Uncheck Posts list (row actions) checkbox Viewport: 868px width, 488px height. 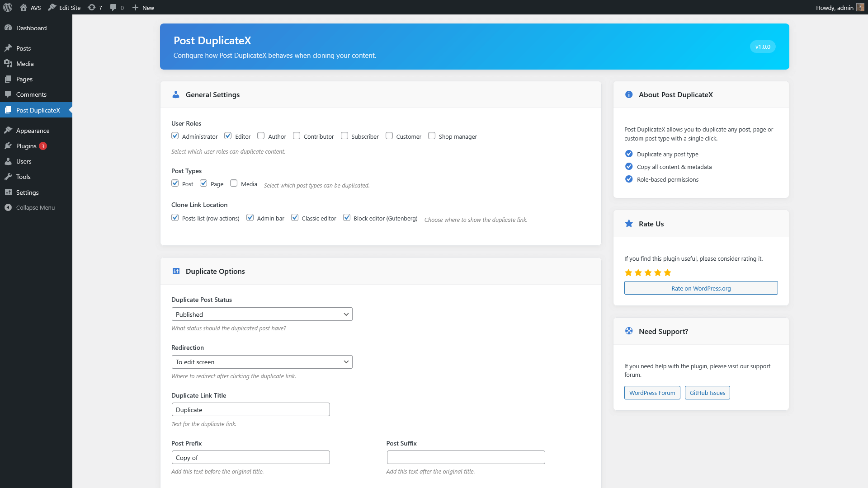[x=175, y=217]
